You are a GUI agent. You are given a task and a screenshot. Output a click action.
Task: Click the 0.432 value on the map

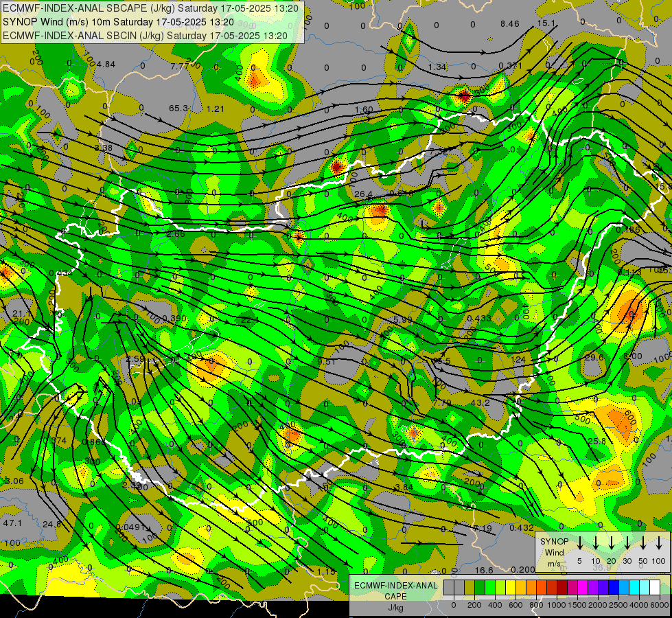pos(522,528)
